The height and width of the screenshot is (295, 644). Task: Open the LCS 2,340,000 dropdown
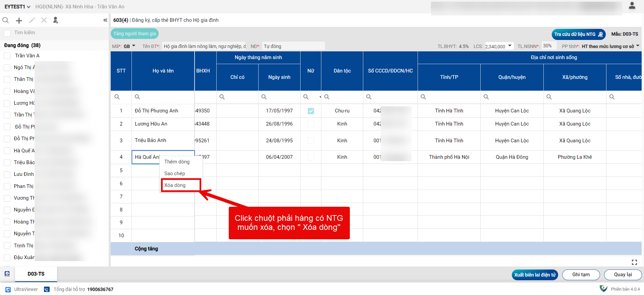509,46
